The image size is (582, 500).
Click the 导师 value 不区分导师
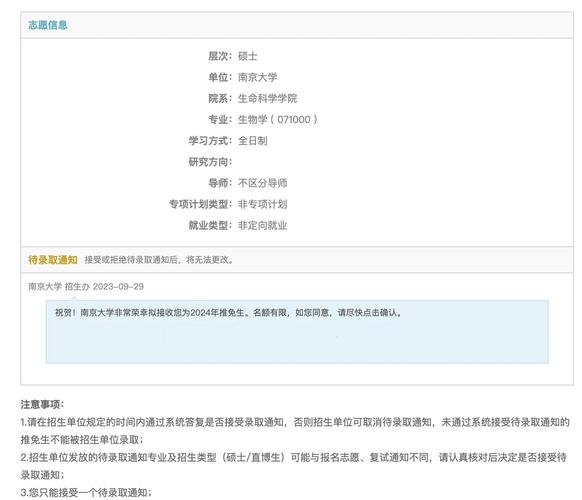click(262, 183)
